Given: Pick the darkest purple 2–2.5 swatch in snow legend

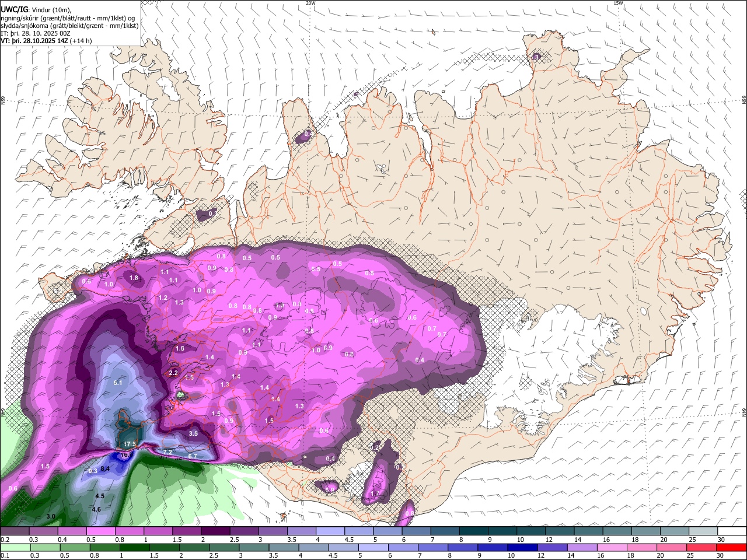Looking at the screenshot, I should coord(215,531).
